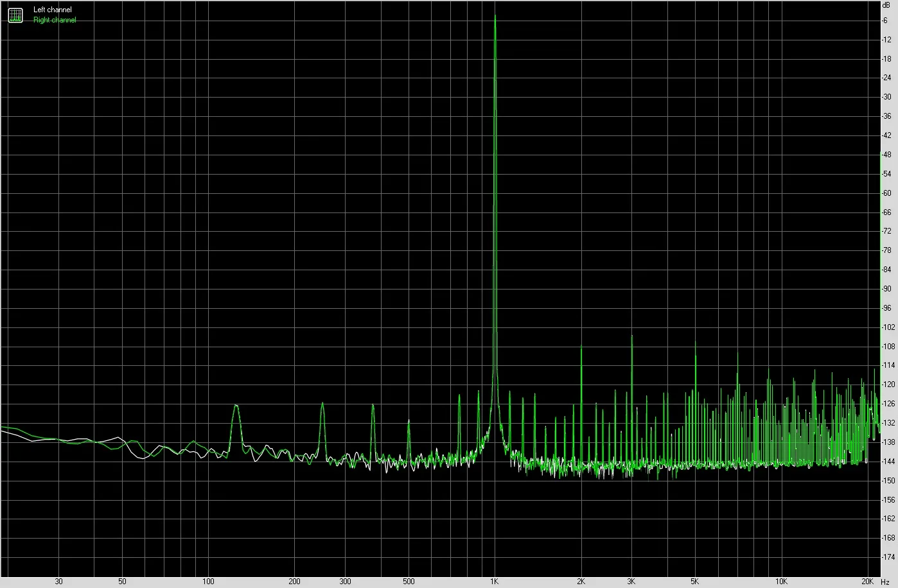Click the "-156" dB axis value
The width and height of the screenshot is (898, 588).
point(888,499)
